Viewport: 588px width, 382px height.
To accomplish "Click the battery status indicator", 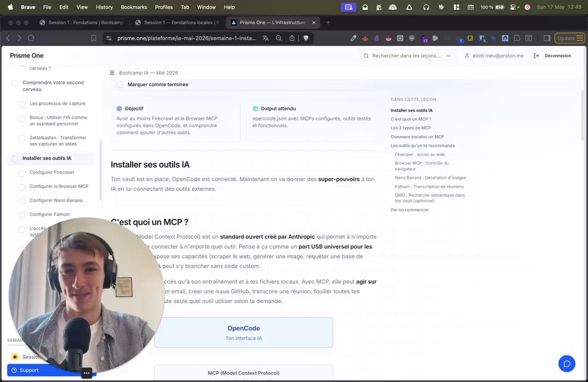I will tap(492, 7).
